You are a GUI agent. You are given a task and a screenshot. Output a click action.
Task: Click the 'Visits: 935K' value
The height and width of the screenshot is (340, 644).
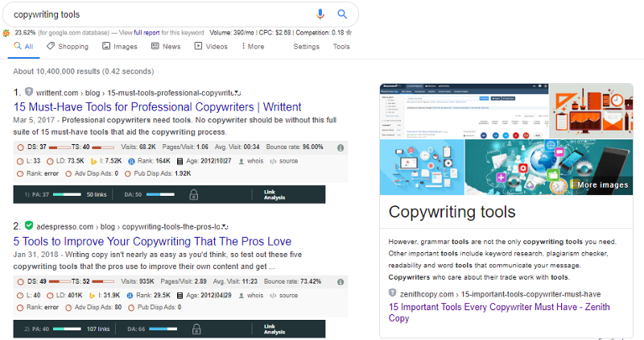tap(138, 281)
